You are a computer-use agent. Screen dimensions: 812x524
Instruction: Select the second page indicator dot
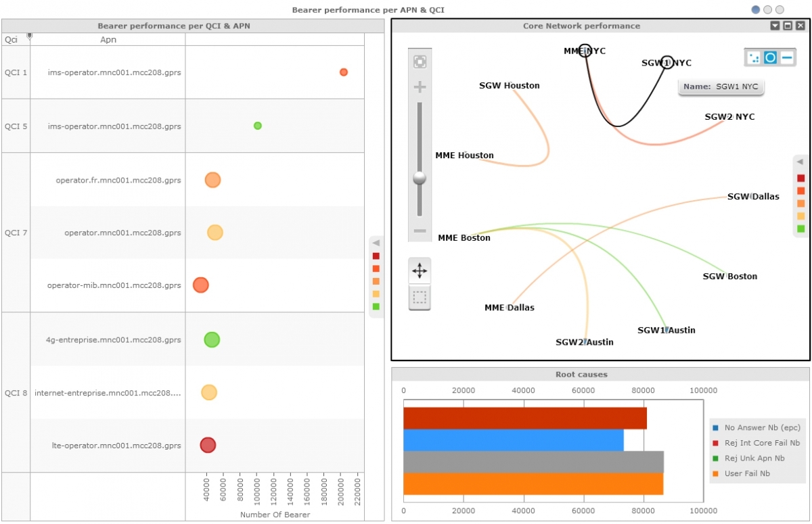click(768, 10)
